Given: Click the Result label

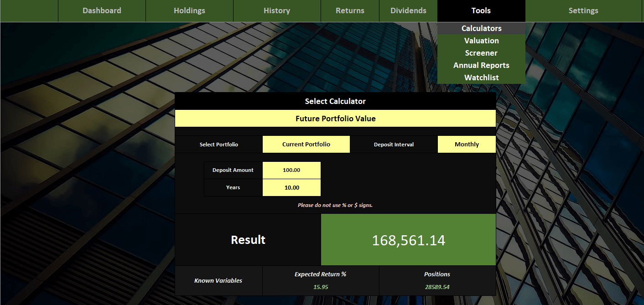Looking at the screenshot, I should (x=248, y=240).
